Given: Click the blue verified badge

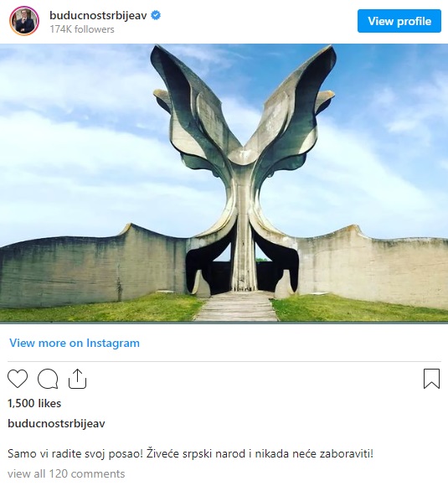Looking at the screenshot, I should point(156,15).
